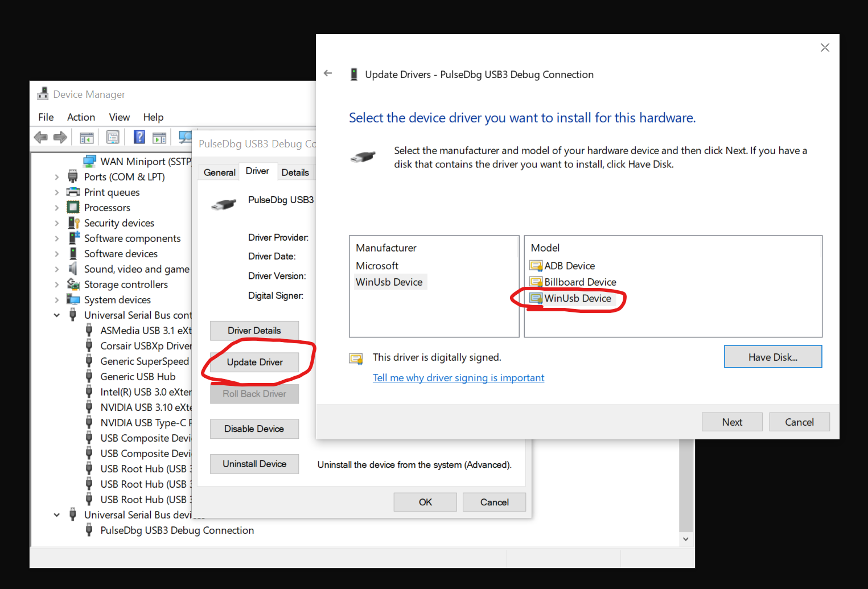
Task: Go back using the Update Drivers wizard arrow
Action: point(328,73)
